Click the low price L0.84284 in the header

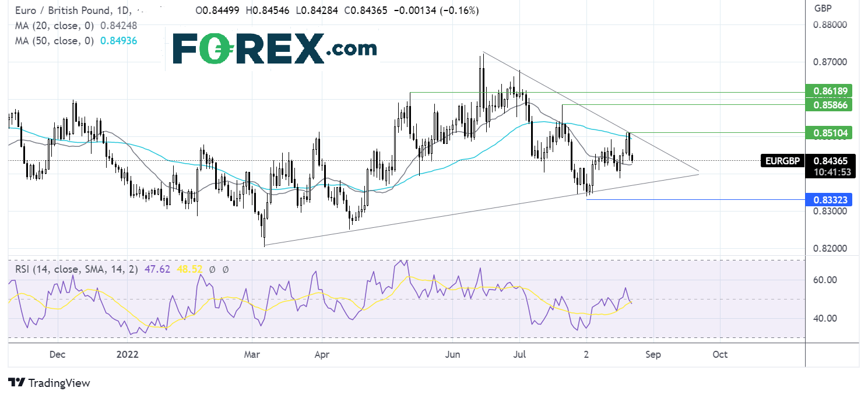317,10
